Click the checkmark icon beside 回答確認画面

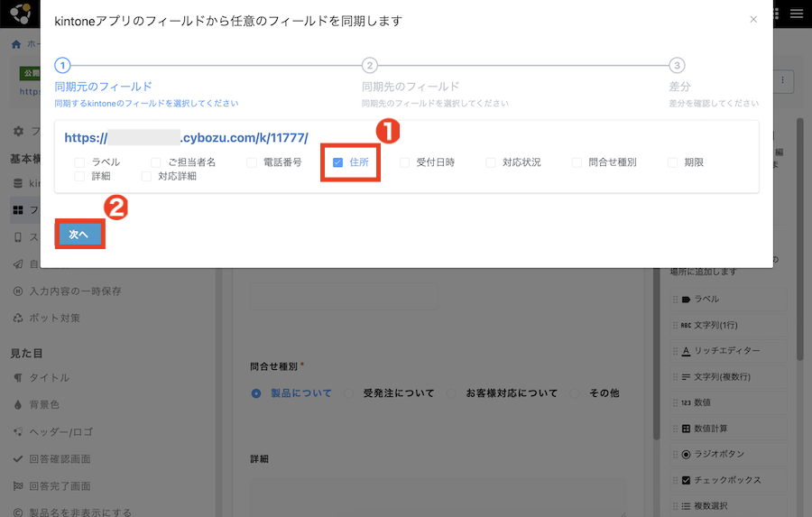(18, 459)
